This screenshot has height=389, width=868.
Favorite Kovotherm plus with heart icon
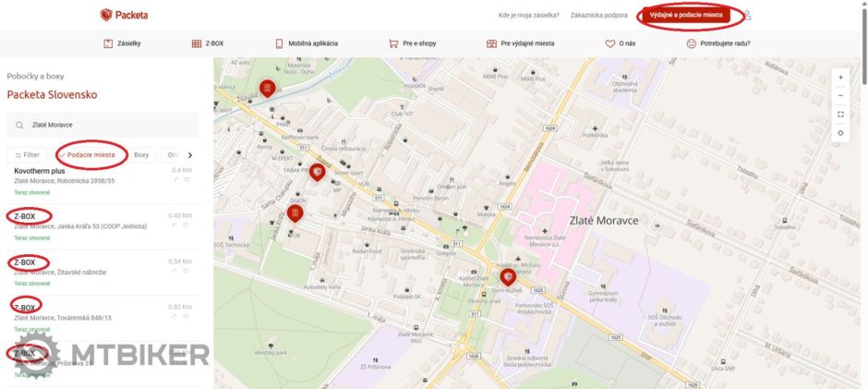187,180
